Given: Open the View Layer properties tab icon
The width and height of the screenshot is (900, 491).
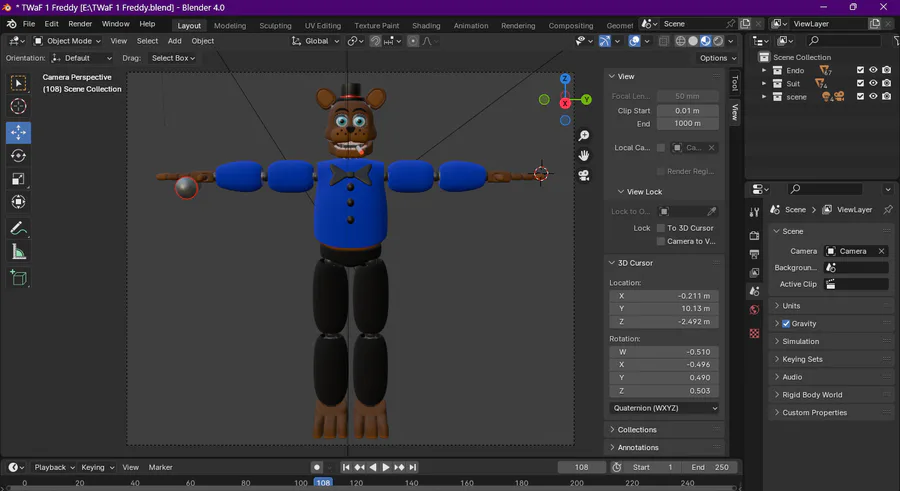Looking at the screenshot, I should 754,273.
